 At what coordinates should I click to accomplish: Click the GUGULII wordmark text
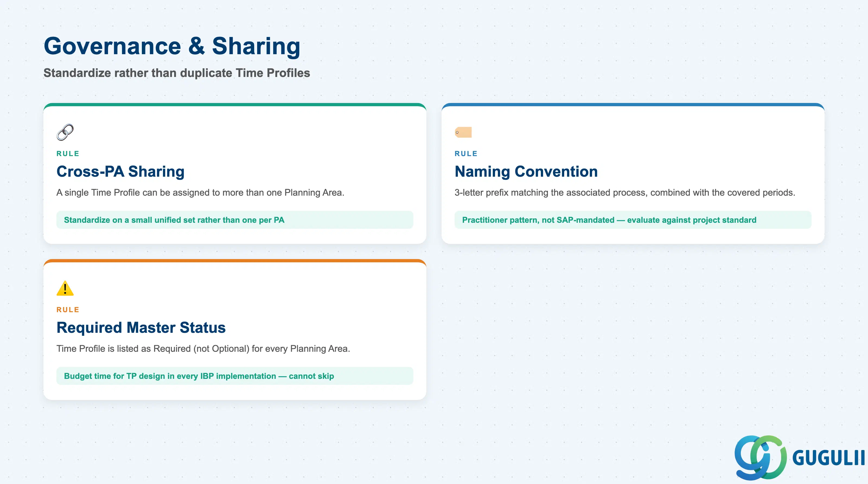coord(829,458)
